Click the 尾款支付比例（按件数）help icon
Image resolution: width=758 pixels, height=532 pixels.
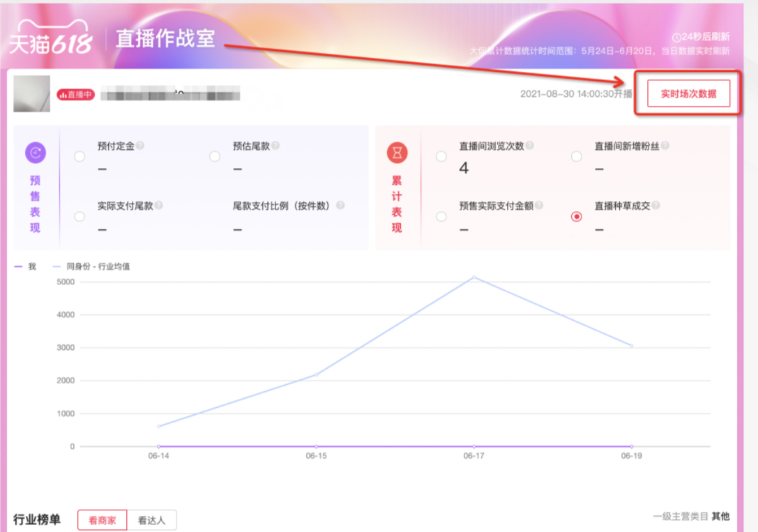tap(340, 206)
